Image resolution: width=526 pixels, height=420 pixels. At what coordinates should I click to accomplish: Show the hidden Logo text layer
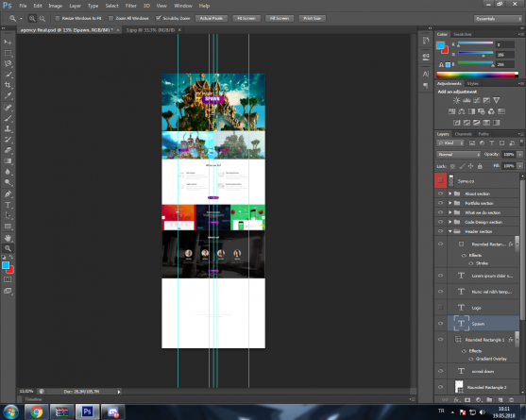tap(440, 308)
